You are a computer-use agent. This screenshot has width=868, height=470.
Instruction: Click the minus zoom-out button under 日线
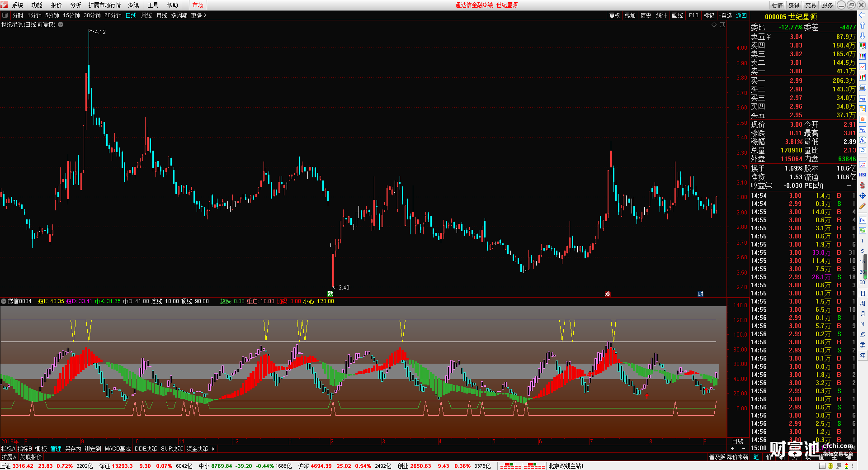(744, 448)
